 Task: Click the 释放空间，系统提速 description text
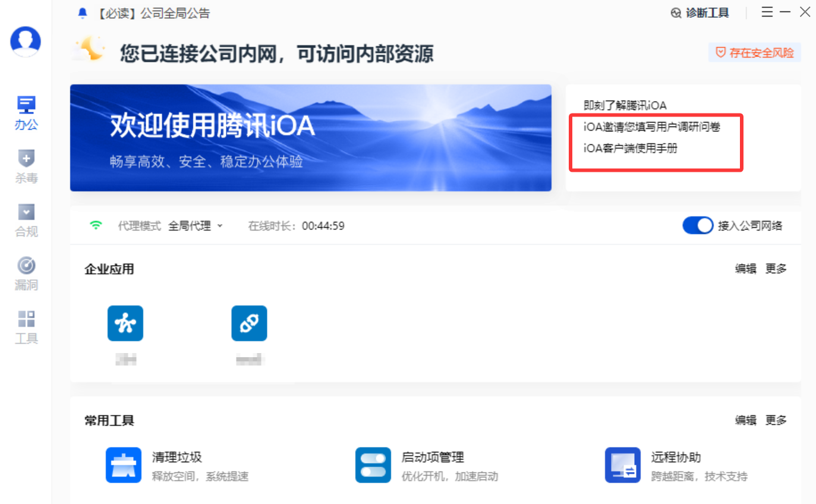pos(200,477)
